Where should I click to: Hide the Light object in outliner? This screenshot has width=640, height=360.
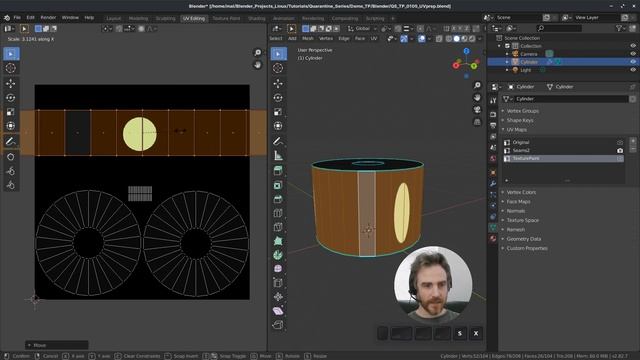click(633, 70)
